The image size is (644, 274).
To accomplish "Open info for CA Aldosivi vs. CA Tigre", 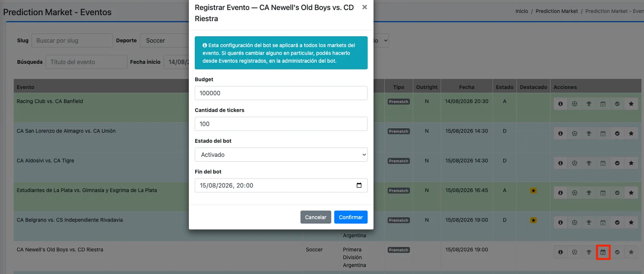I will pos(560,163).
